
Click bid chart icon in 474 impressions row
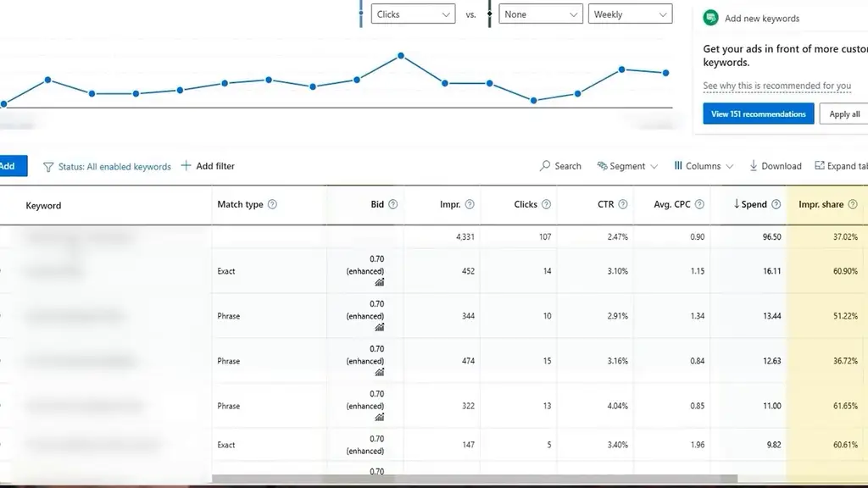click(x=379, y=372)
